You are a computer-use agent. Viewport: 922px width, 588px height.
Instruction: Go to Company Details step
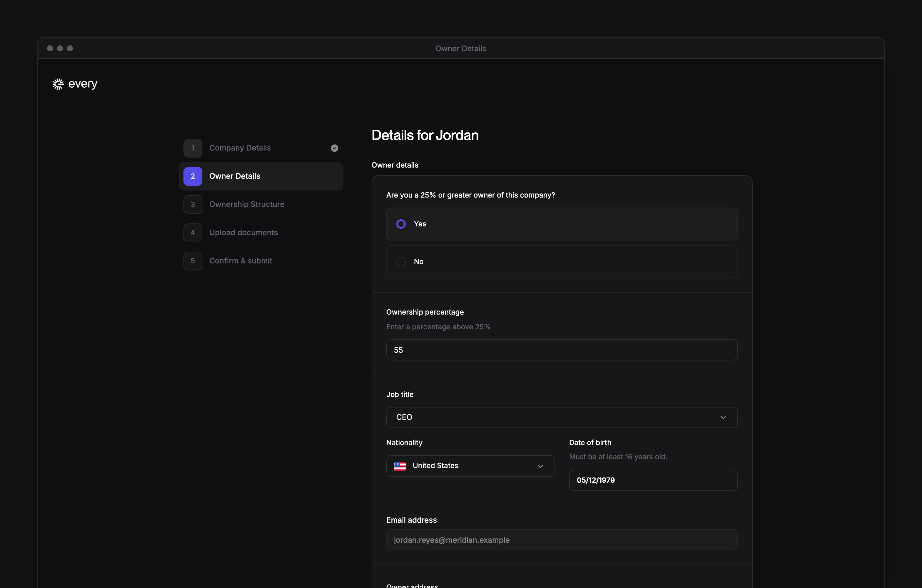click(x=261, y=148)
